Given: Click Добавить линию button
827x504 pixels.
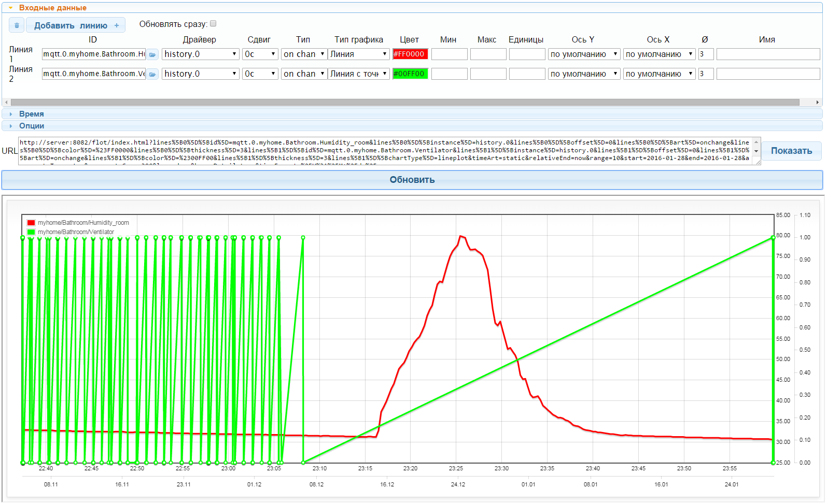Looking at the screenshot, I should click(76, 25).
